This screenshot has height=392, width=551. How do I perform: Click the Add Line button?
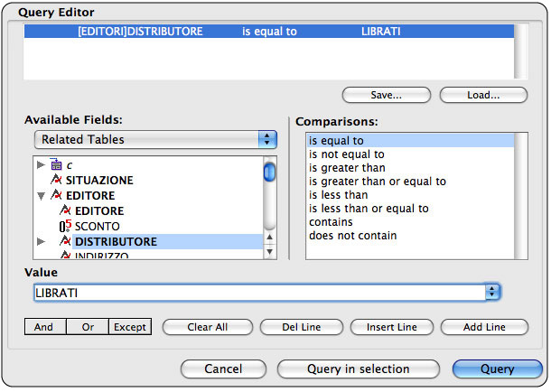coord(484,327)
